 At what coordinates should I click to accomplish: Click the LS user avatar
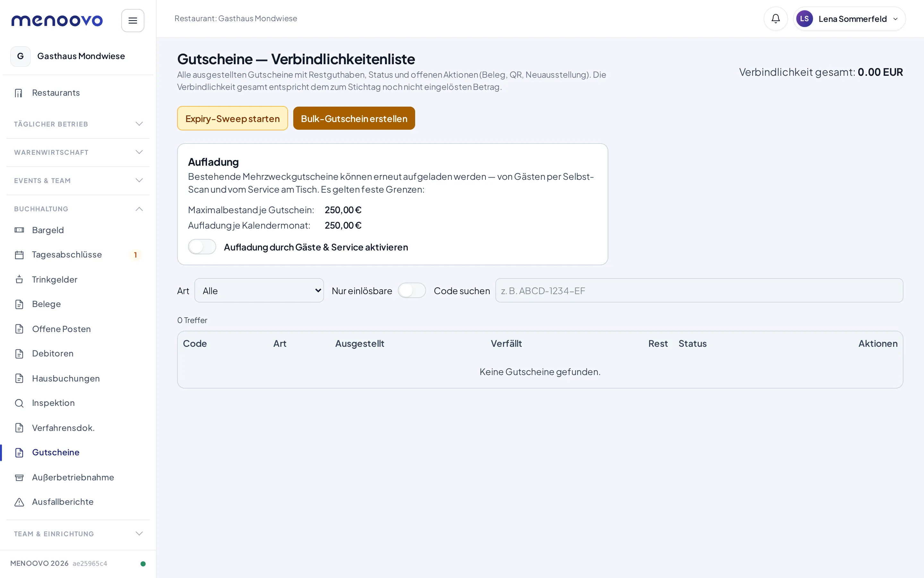coord(804,19)
